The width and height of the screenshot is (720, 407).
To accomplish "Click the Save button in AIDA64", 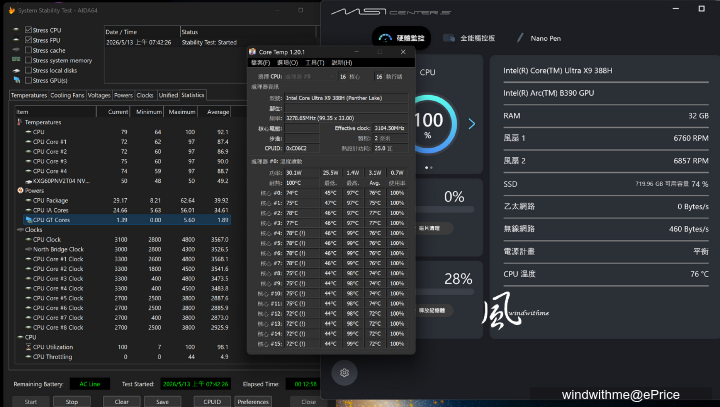I will (x=162, y=401).
